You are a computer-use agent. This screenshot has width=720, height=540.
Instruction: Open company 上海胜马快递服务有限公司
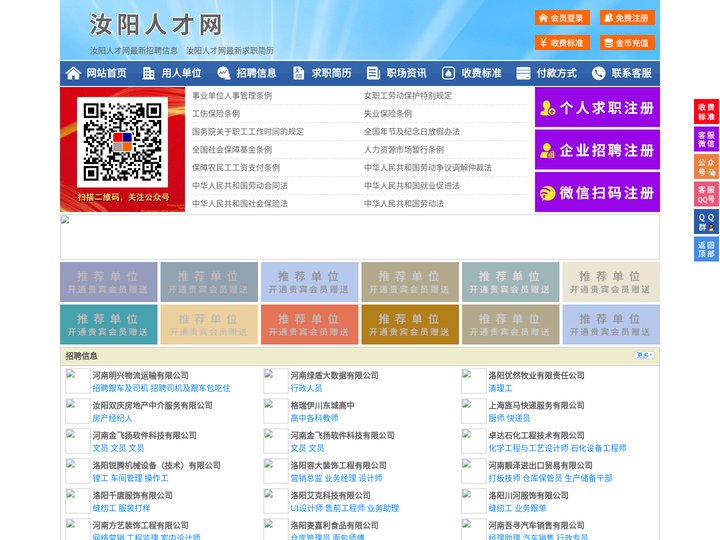pos(536,405)
